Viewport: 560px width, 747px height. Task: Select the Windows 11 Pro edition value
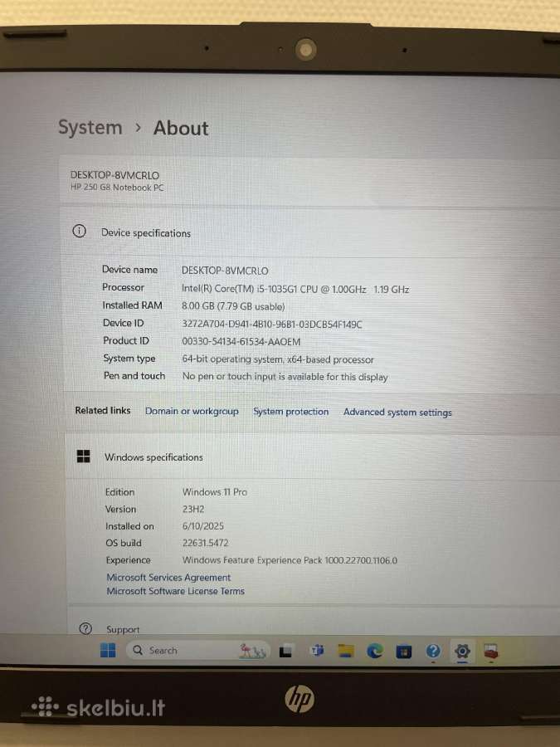(215, 492)
